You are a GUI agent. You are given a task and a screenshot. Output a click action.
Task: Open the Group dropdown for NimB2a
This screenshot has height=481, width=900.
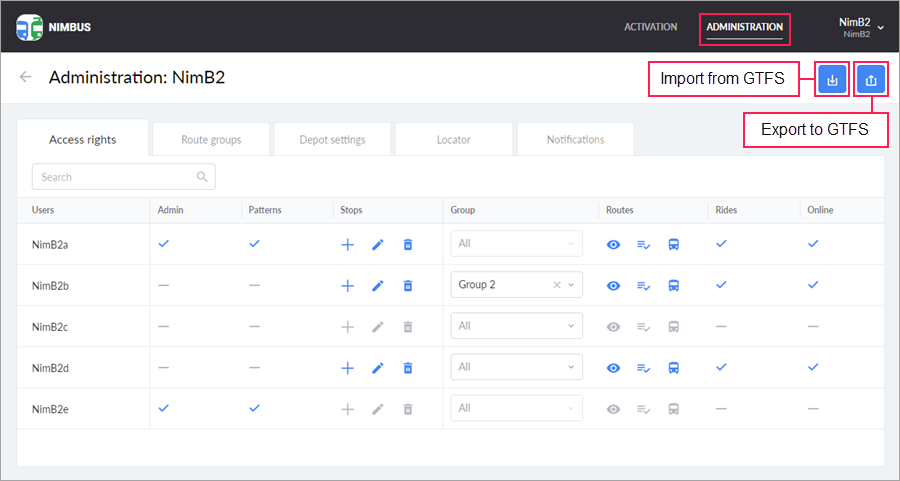pyautogui.click(x=516, y=244)
